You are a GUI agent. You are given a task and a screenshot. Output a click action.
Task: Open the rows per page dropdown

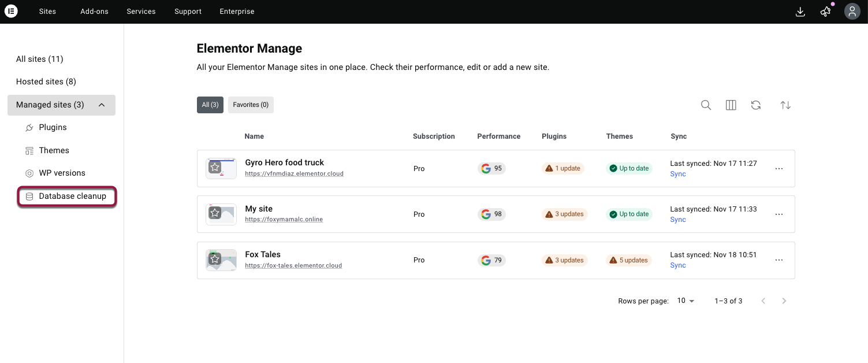(x=686, y=301)
